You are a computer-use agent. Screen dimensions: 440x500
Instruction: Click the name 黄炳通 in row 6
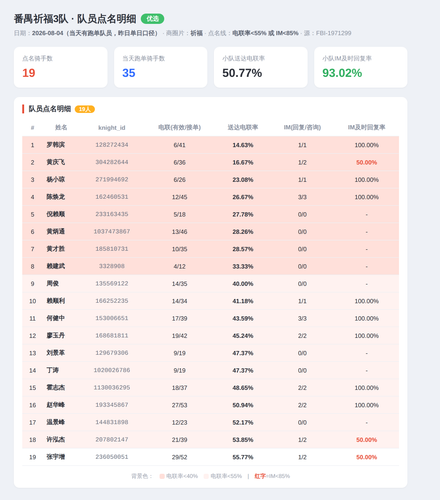click(56, 232)
